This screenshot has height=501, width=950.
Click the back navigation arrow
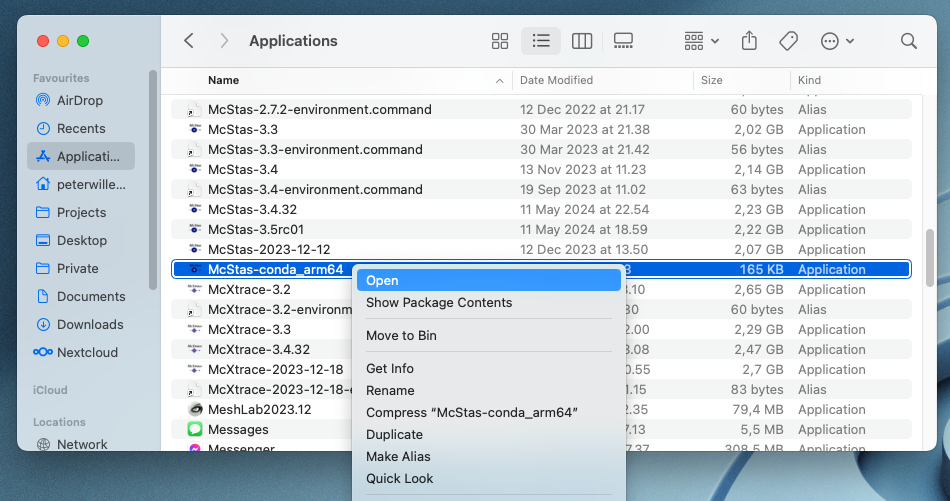(x=189, y=41)
